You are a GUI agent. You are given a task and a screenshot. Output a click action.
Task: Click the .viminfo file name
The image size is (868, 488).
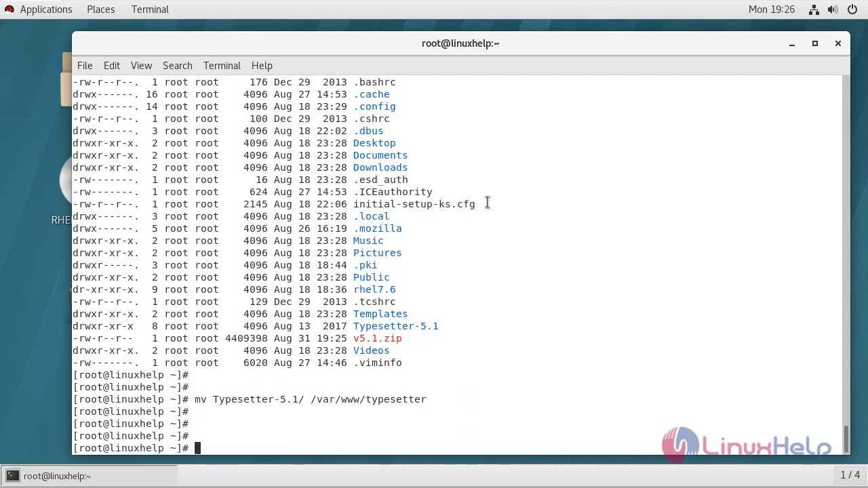pyautogui.click(x=377, y=363)
